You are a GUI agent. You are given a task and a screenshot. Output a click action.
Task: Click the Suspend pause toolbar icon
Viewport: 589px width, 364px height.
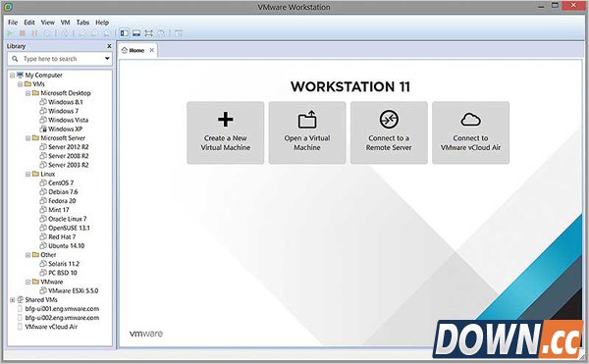[x=34, y=33]
